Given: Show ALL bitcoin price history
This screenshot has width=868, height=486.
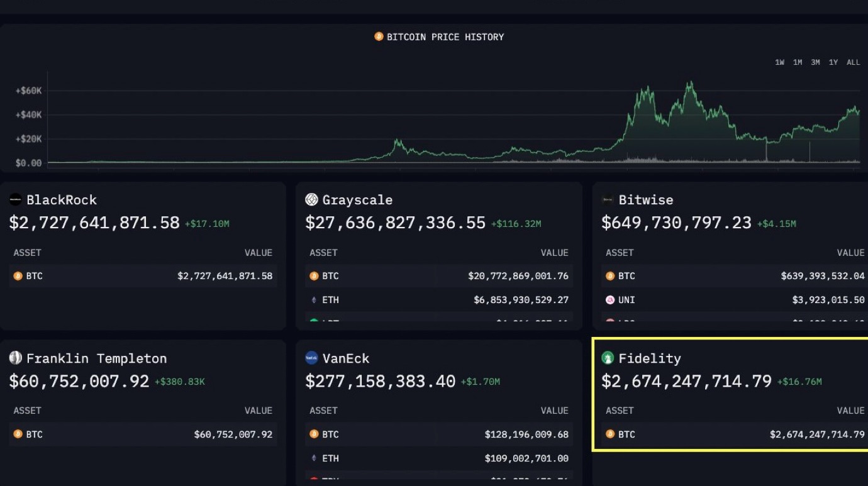Looking at the screenshot, I should point(853,62).
